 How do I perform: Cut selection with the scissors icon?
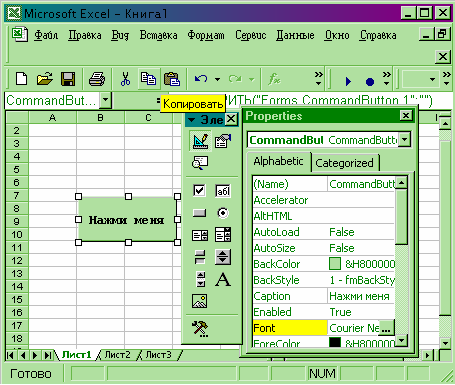125,79
